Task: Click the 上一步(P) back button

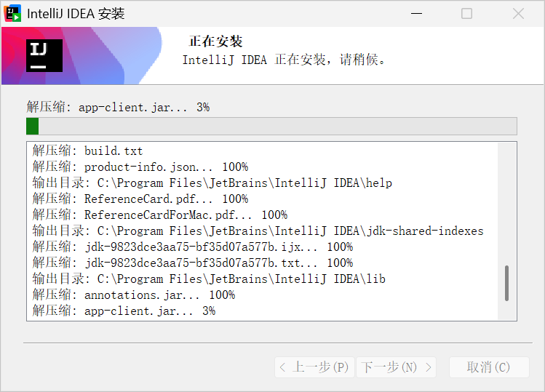Action: pyautogui.click(x=314, y=367)
